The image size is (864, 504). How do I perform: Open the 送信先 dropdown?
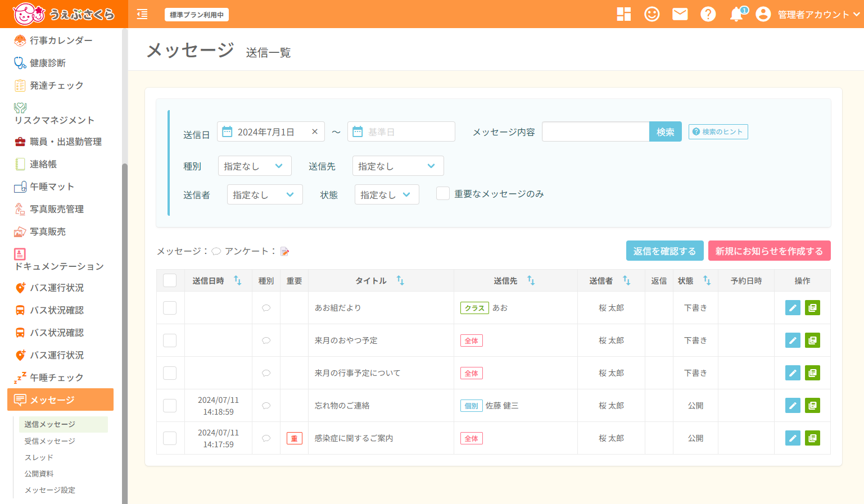[398, 166]
